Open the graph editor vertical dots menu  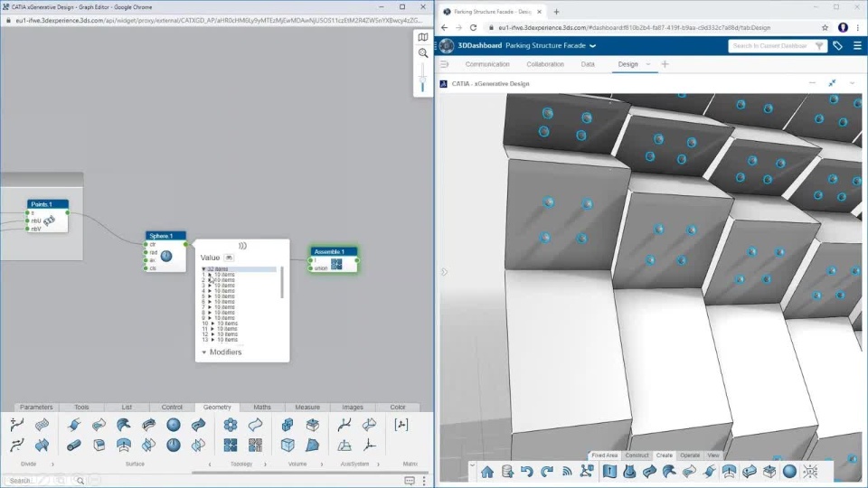[x=425, y=481]
